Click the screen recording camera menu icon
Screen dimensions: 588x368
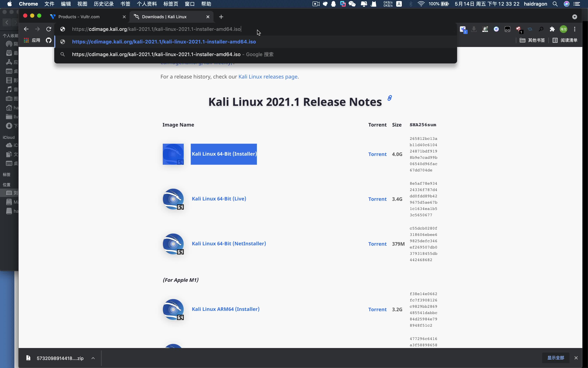click(316, 4)
